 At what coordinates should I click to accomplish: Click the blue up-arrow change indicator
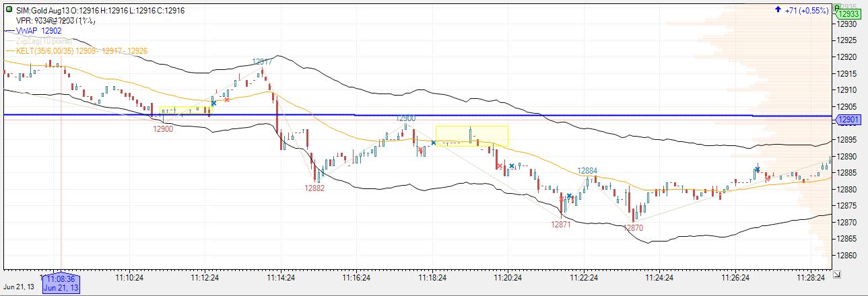click(778, 10)
